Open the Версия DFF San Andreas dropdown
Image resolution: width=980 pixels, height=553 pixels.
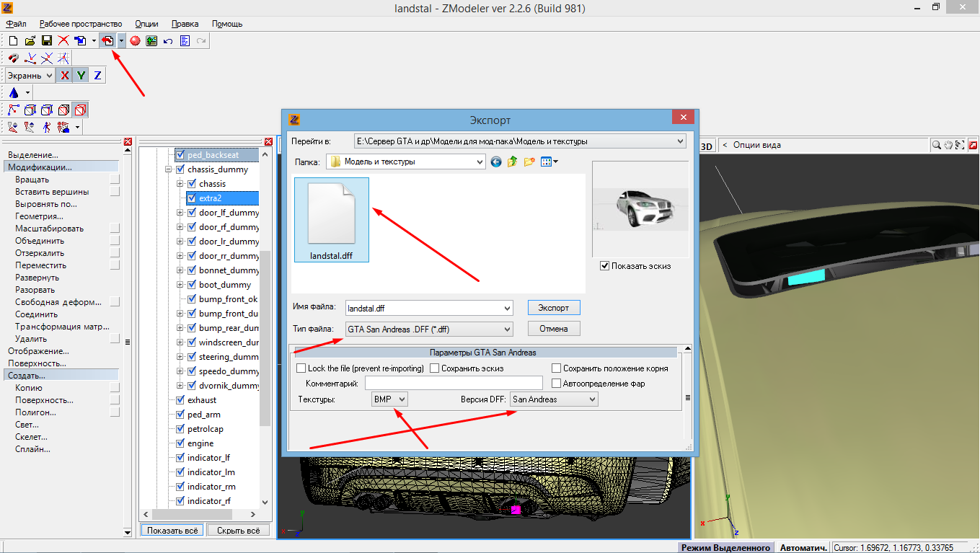click(553, 399)
